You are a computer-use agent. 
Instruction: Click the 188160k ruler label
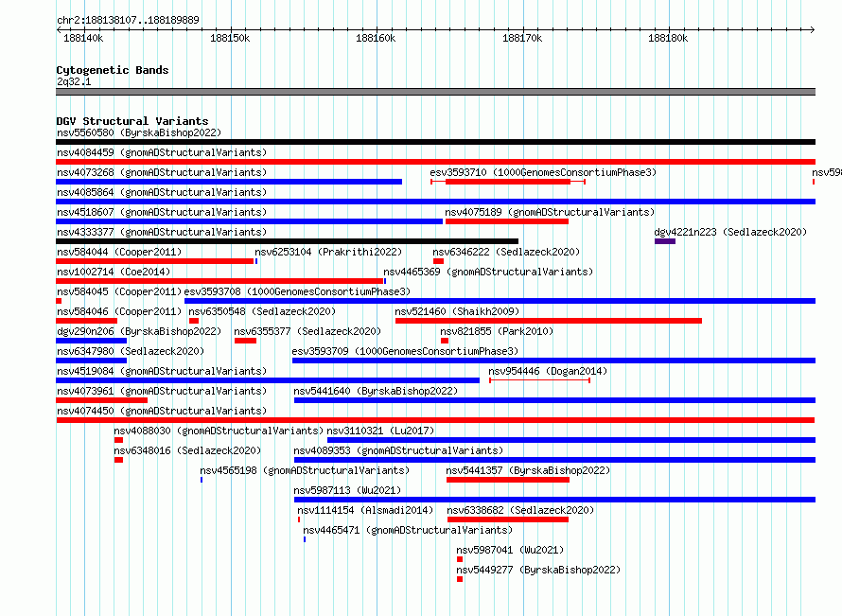(x=376, y=38)
